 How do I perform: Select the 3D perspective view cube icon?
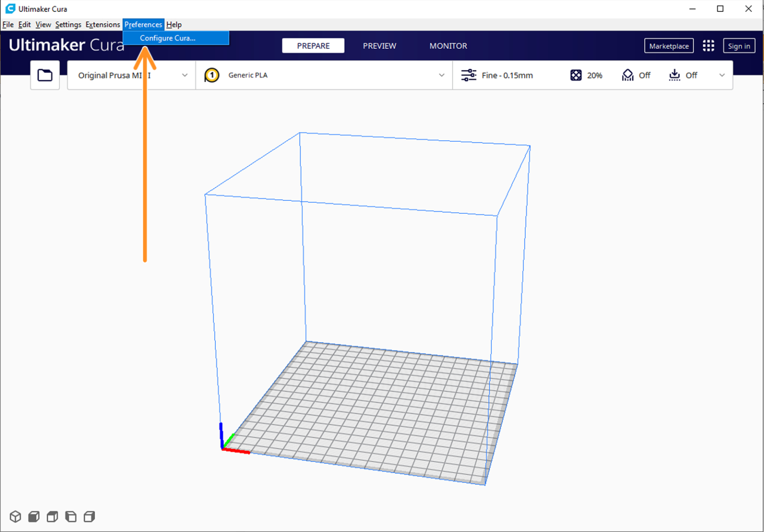tap(15, 516)
